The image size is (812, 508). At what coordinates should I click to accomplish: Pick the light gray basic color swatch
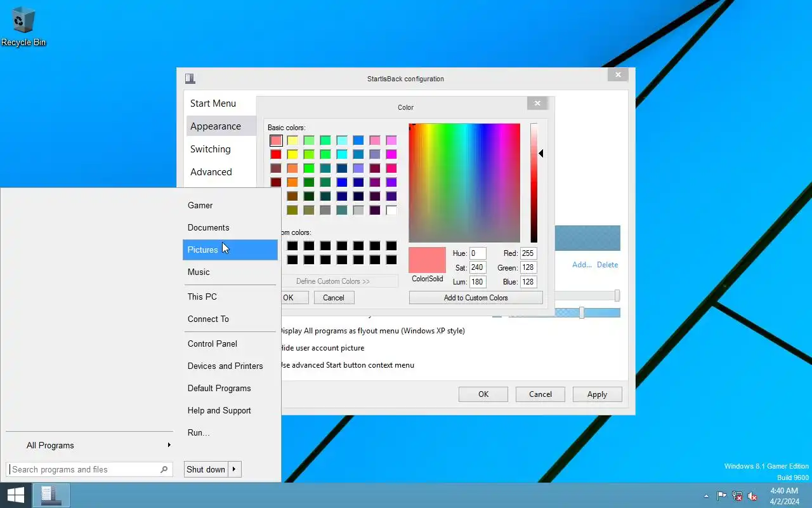click(358, 210)
